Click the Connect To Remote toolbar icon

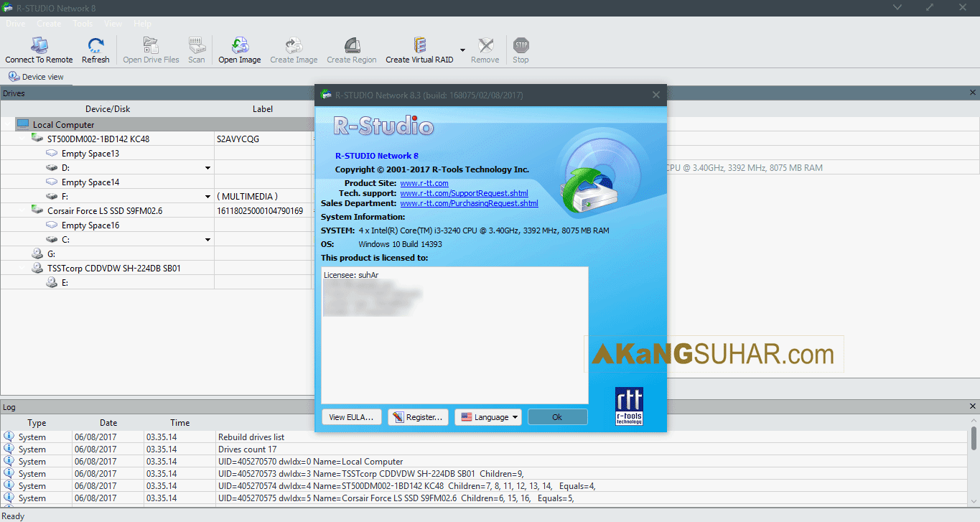point(39,45)
